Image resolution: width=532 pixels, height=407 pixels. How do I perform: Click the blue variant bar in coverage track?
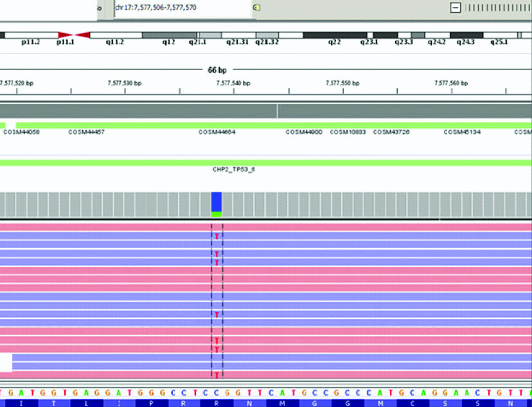pyautogui.click(x=217, y=201)
